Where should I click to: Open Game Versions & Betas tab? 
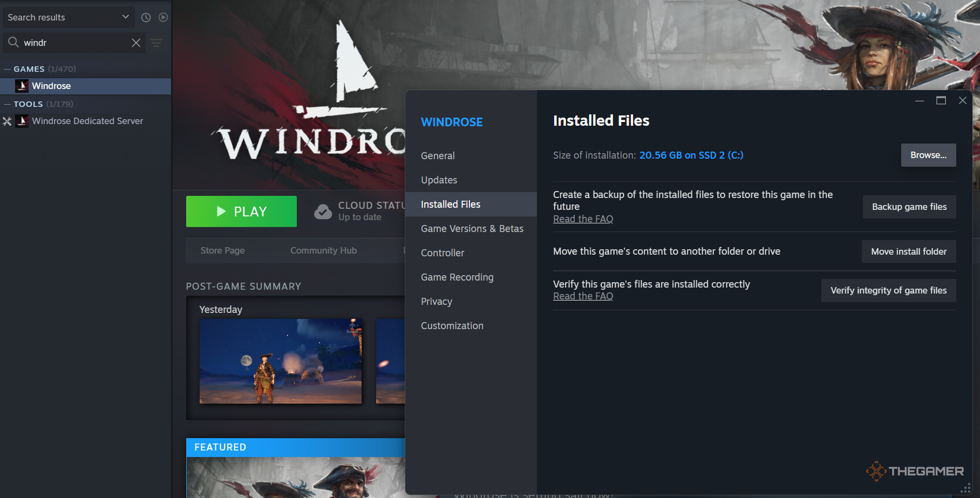point(472,229)
